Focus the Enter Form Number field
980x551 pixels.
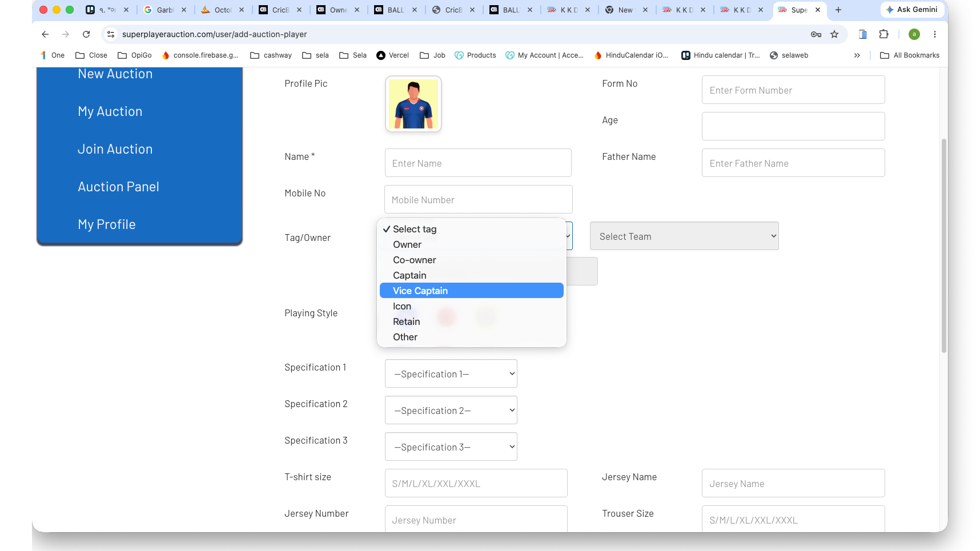pos(793,90)
